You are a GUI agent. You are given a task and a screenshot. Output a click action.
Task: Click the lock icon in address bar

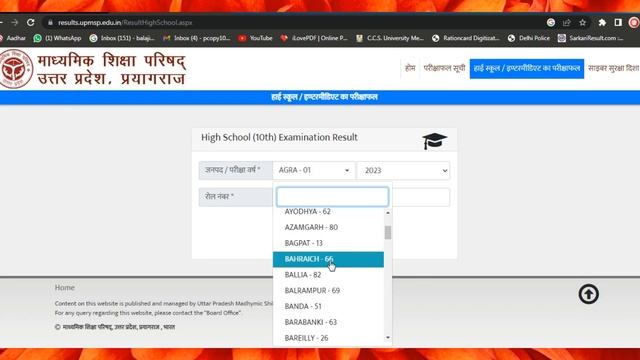pyautogui.click(x=50, y=23)
